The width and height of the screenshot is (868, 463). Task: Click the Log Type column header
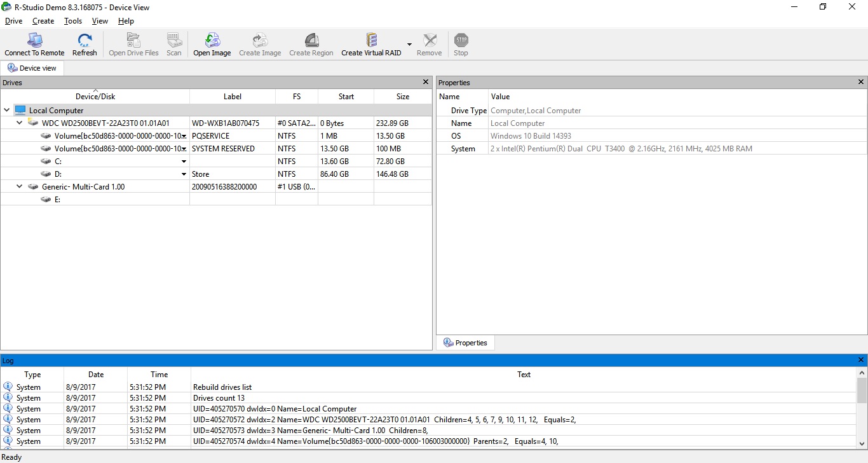click(x=32, y=375)
